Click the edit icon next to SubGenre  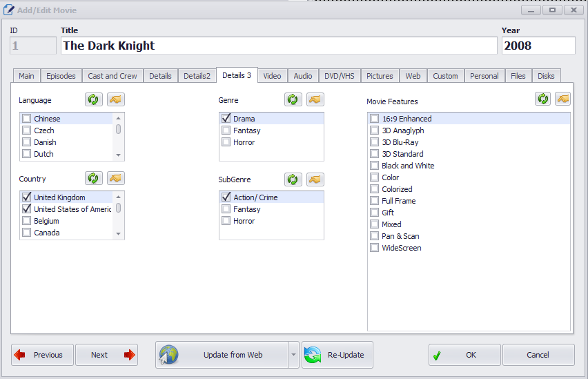point(315,179)
